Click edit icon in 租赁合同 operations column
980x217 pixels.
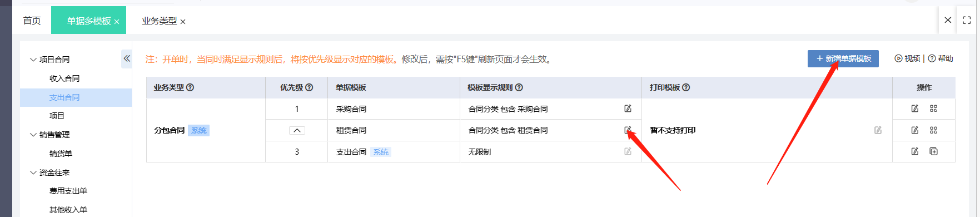tap(915, 130)
